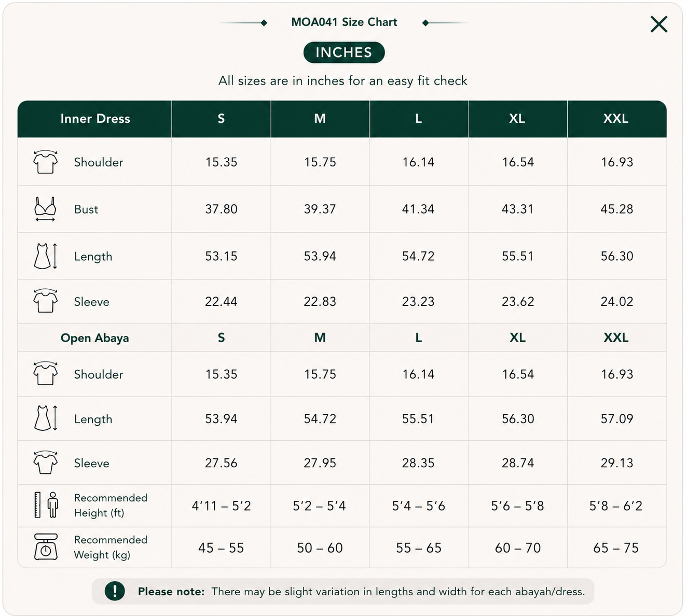Image resolution: width=687 pixels, height=616 pixels.
Task: Select the XXL header in Inner Dress table
Action: [616, 119]
